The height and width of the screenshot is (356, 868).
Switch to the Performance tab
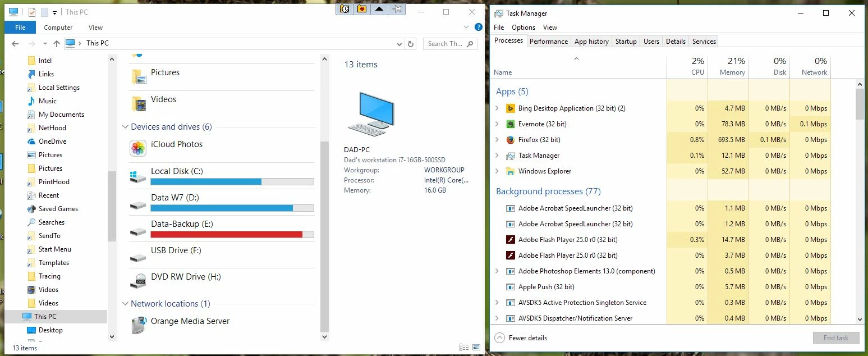pyautogui.click(x=549, y=41)
